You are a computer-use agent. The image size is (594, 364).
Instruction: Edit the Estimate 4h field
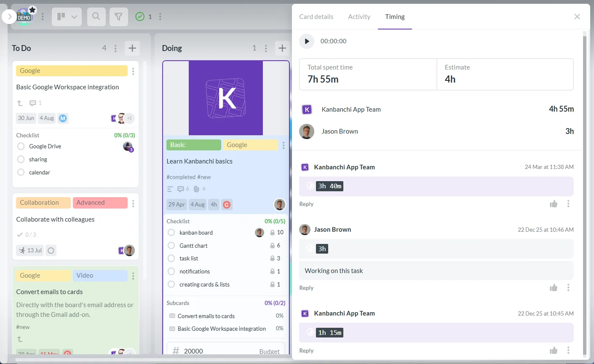pyautogui.click(x=505, y=74)
